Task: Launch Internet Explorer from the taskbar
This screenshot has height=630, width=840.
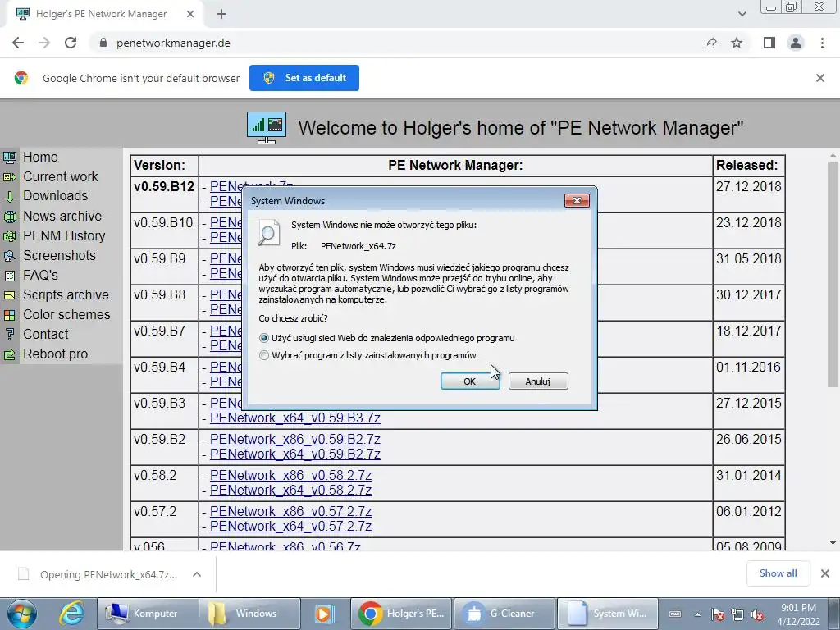Action: point(72,614)
